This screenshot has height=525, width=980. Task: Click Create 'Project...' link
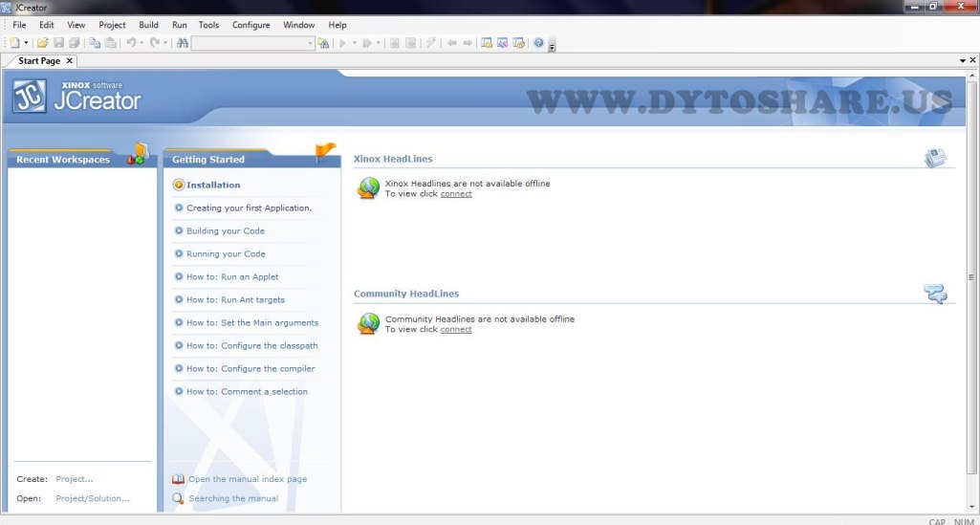point(75,479)
